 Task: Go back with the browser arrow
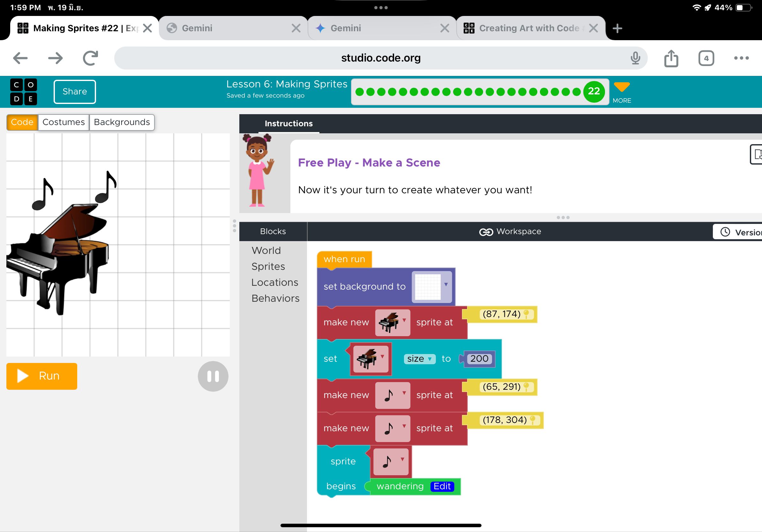pyautogui.click(x=20, y=58)
